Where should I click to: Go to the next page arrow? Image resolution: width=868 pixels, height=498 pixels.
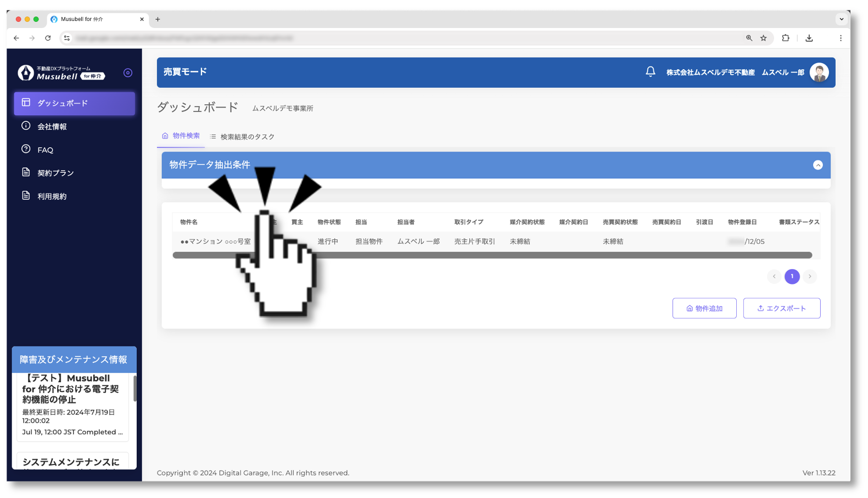[809, 276]
